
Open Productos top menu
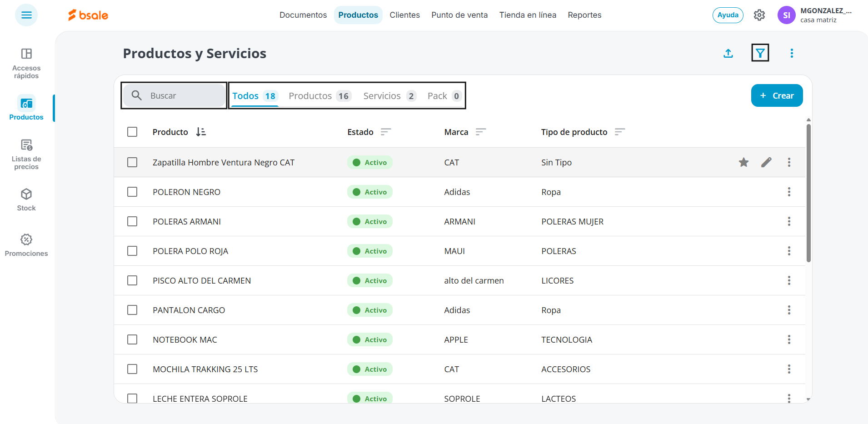pyautogui.click(x=358, y=15)
